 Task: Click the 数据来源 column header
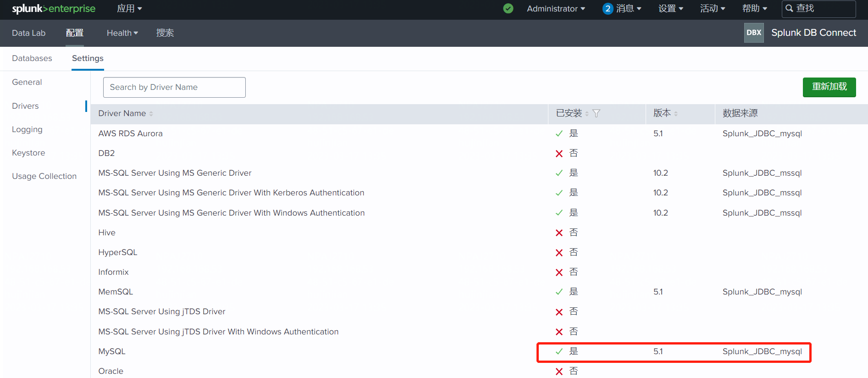(x=740, y=113)
